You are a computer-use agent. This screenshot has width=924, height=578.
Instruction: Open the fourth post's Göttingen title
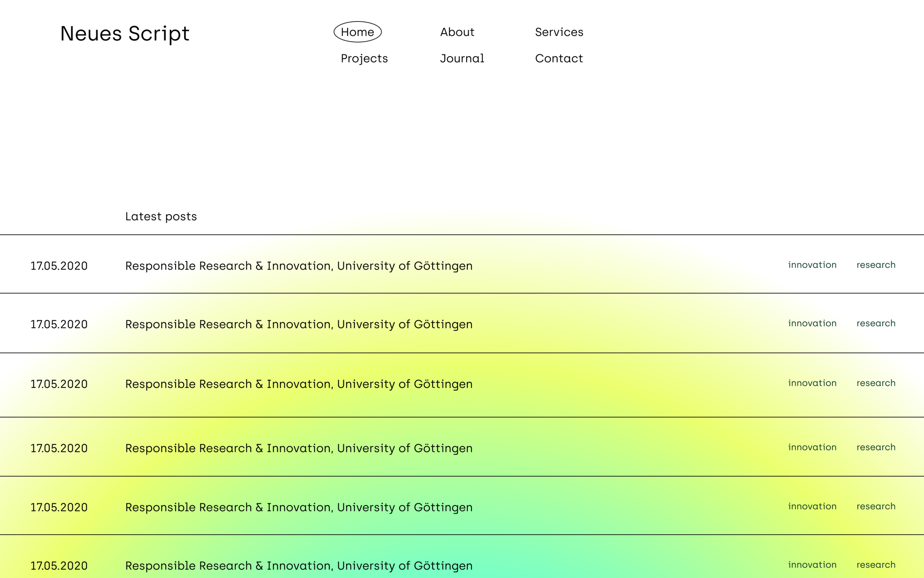tap(299, 448)
